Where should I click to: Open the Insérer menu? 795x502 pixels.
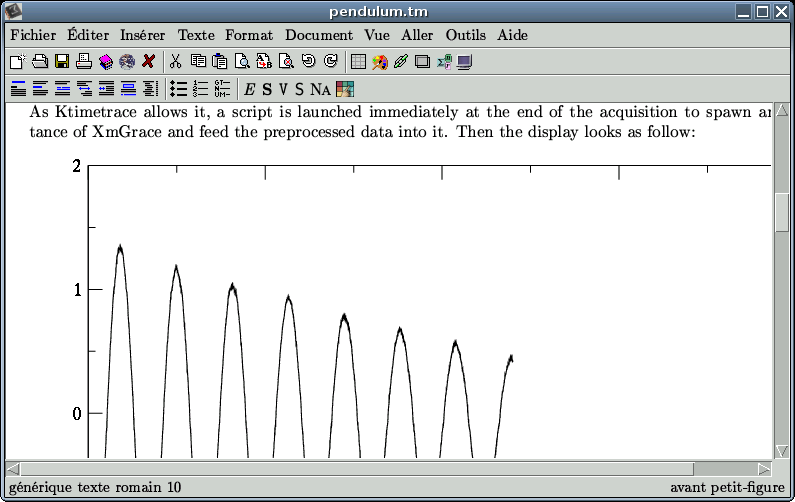[x=143, y=35]
